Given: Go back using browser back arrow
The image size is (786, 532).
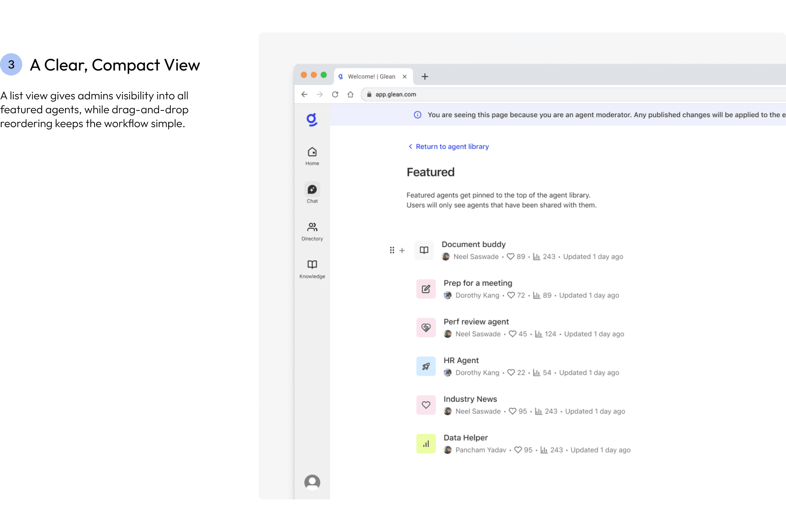Looking at the screenshot, I should (x=304, y=95).
